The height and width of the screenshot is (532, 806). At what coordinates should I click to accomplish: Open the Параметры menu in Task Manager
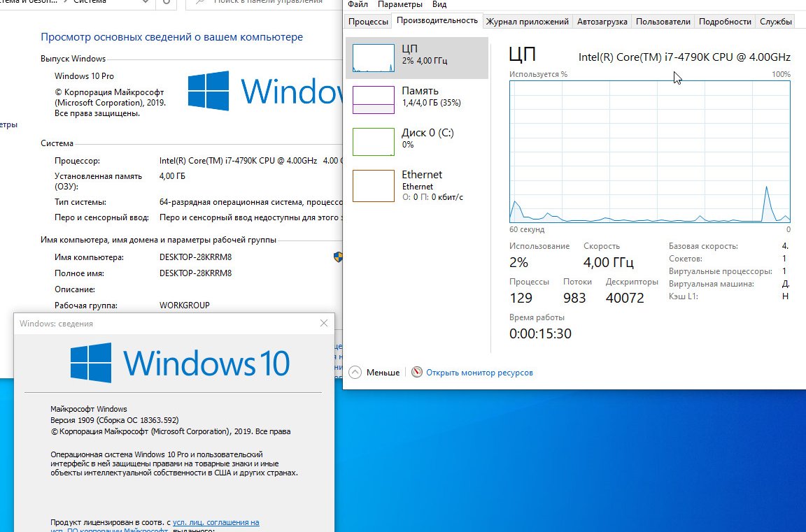click(x=400, y=4)
